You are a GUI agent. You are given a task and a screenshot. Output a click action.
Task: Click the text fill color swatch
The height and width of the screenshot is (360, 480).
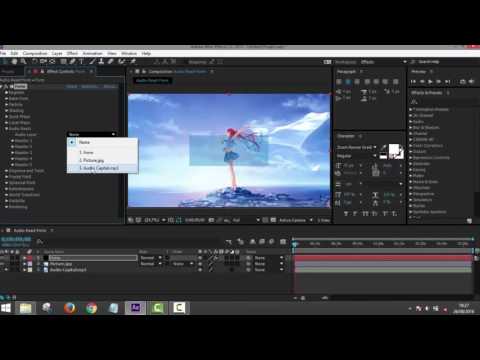click(394, 149)
